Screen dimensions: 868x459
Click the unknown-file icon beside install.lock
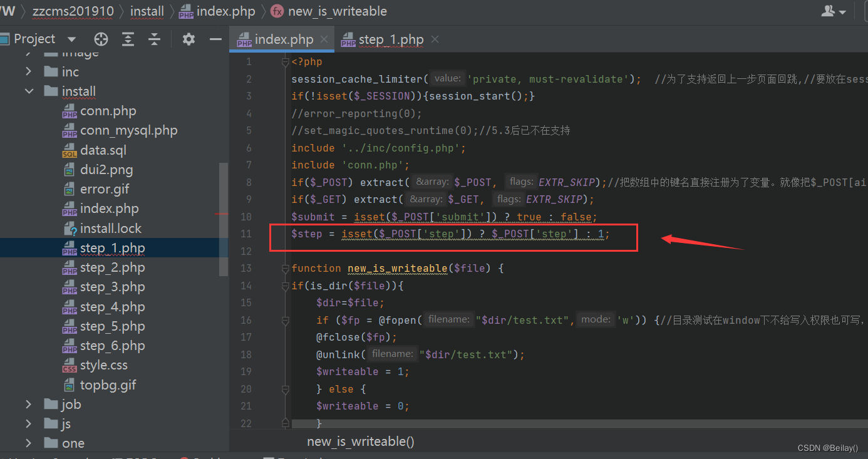(70, 229)
